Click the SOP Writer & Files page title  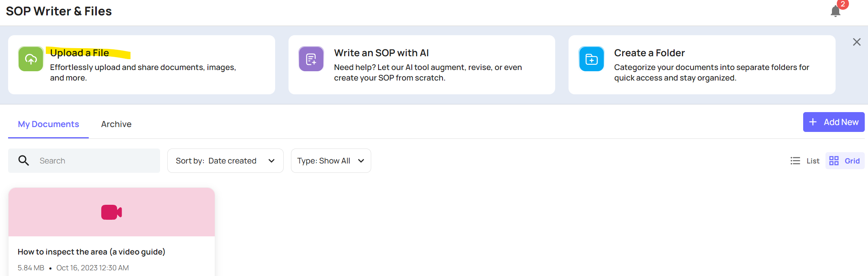(59, 11)
